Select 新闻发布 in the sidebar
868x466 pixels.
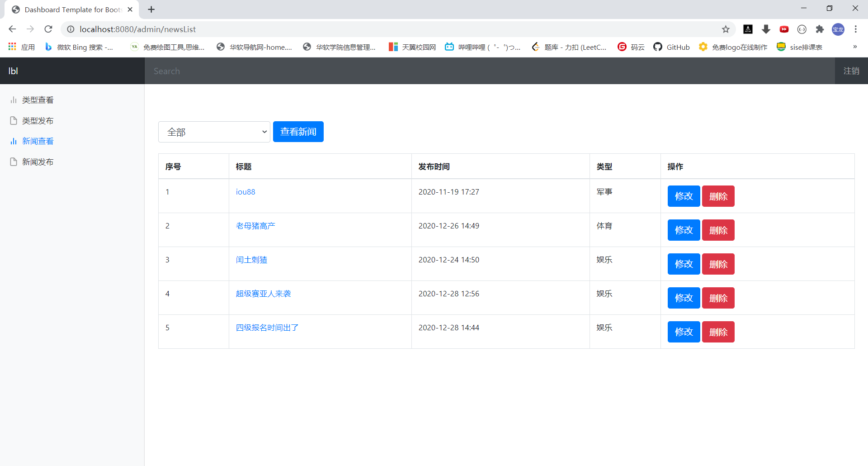click(x=38, y=162)
